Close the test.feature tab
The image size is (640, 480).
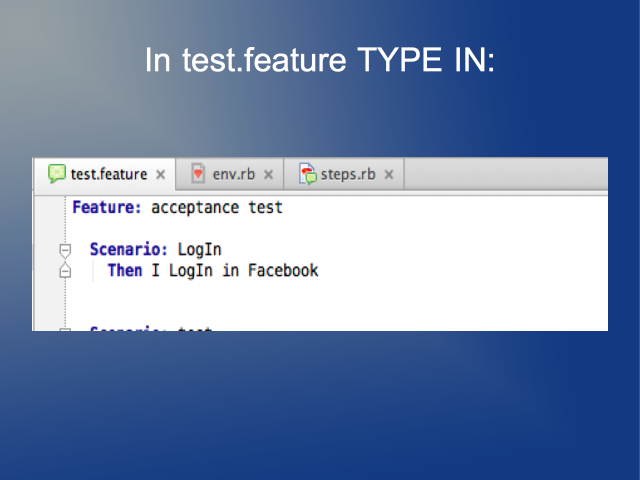(161, 175)
